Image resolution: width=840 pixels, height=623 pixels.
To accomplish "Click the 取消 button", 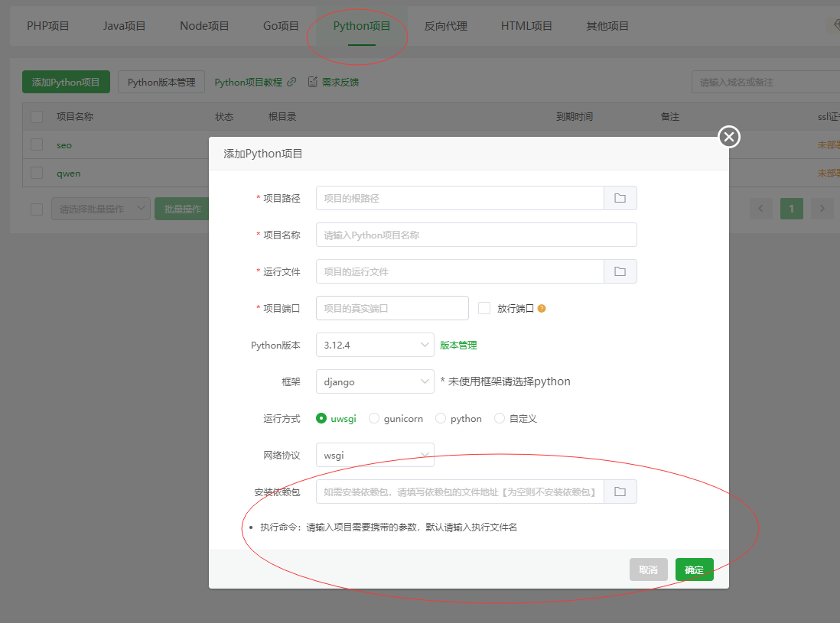I will point(648,569).
